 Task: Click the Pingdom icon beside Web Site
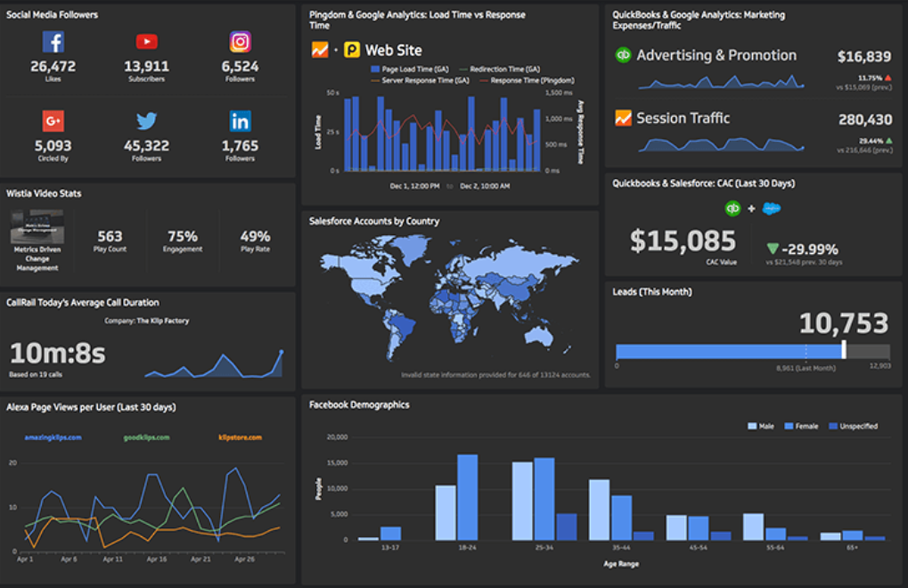pos(352,50)
